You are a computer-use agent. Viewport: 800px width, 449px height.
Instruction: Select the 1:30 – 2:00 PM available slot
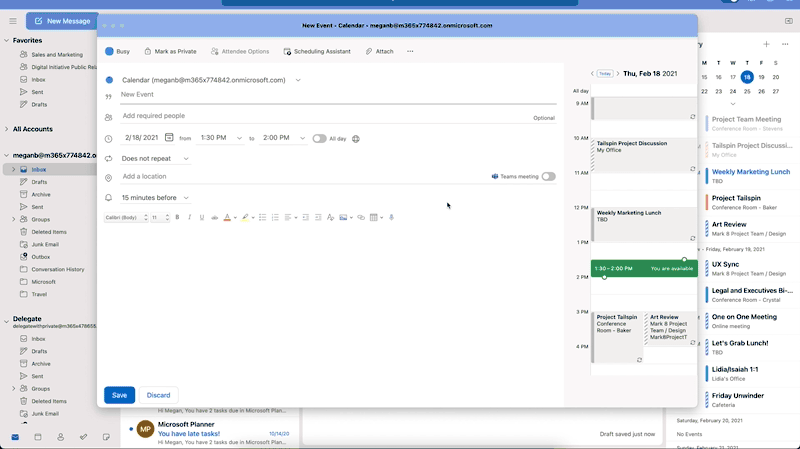click(644, 268)
